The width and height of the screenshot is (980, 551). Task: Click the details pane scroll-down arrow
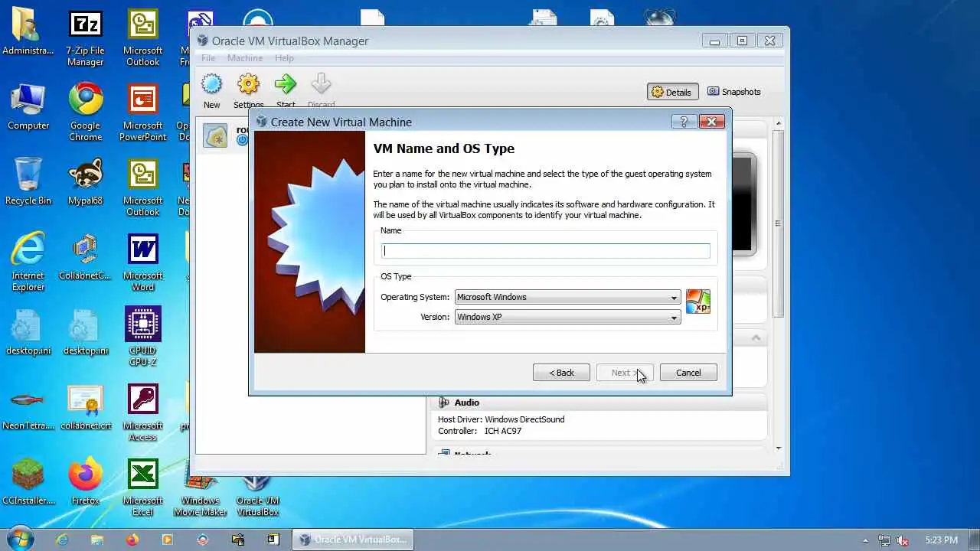(x=779, y=448)
